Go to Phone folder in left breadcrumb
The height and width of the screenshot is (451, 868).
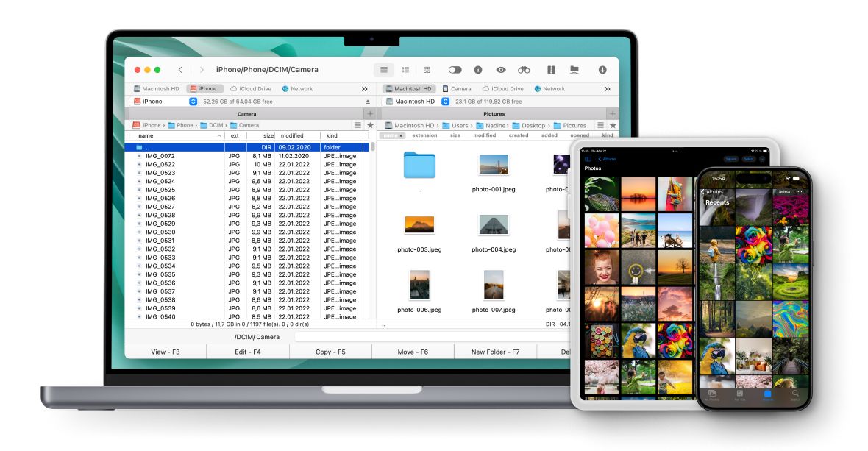click(x=180, y=125)
